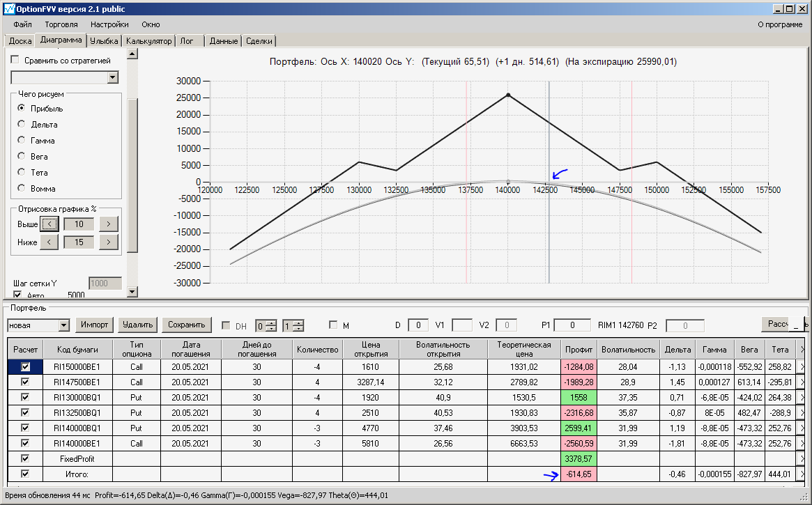The height and width of the screenshot is (505, 812).
Task: Switch to the 'Доска' tab
Action: point(20,41)
